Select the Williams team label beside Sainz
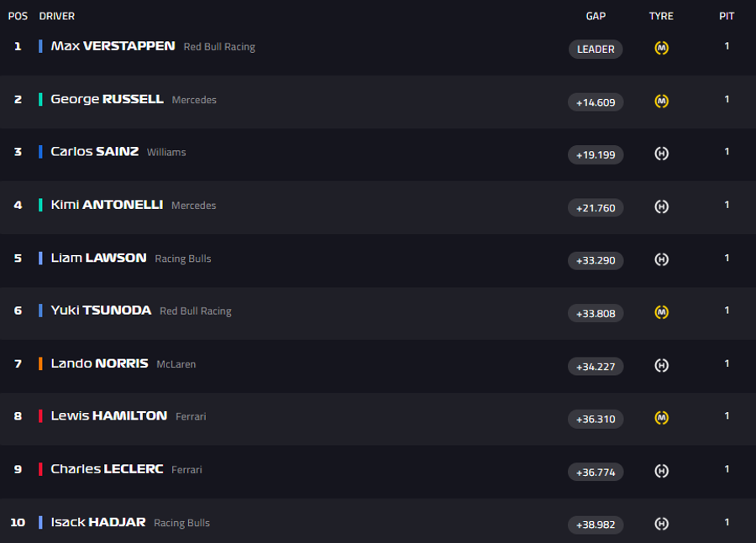 pyautogui.click(x=166, y=152)
